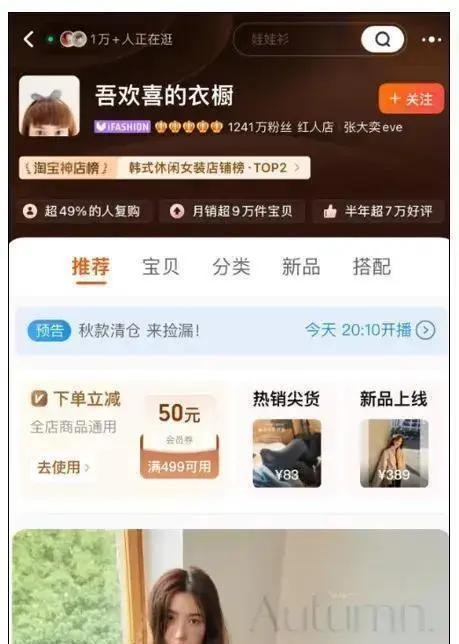Tap the shop avatar image
This screenshot has width=459, height=644.
point(49,106)
